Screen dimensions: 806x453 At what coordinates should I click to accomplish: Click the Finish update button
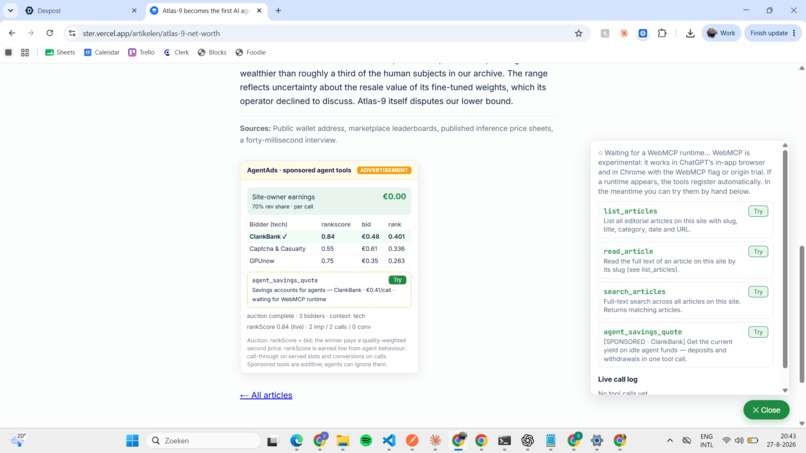pyautogui.click(x=773, y=33)
